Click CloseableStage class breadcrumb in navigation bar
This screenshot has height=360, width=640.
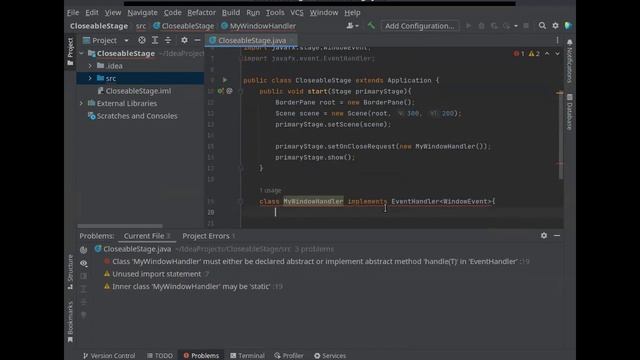point(183,26)
